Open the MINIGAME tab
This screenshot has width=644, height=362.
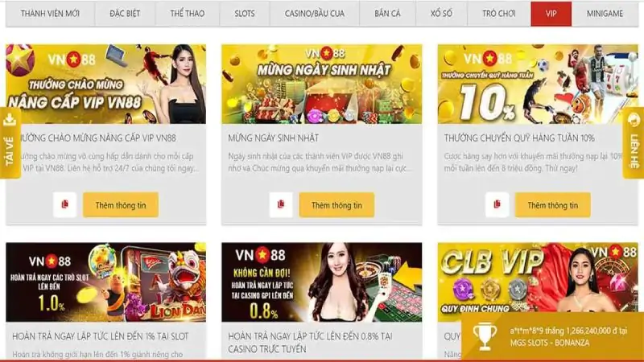(605, 14)
